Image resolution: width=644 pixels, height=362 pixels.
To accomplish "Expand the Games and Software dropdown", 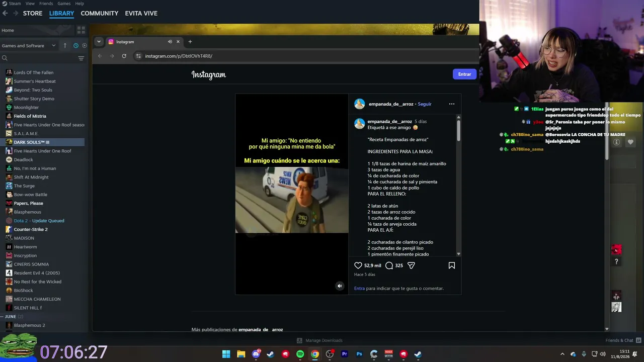I will (x=29, y=46).
